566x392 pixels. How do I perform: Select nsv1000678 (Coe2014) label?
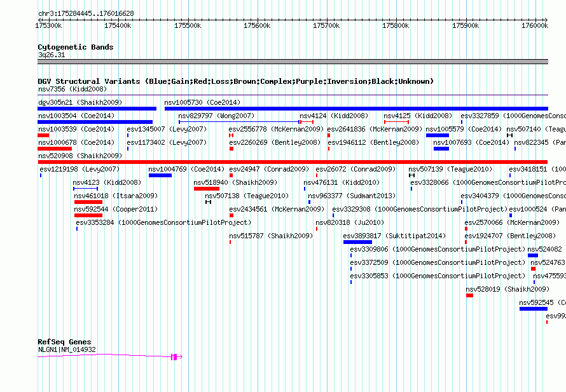tap(76, 142)
